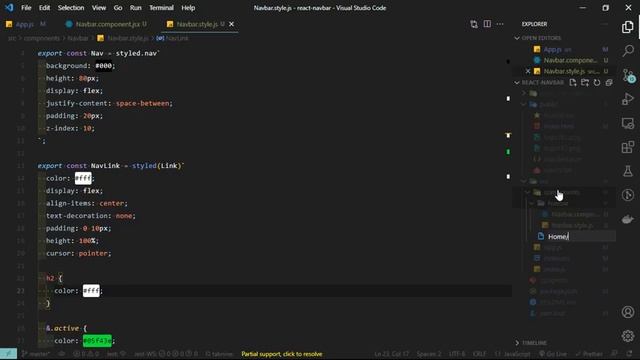Open the Testing flask view
Image resolution: width=640 pixels, height=360 pixels.
point(628,171)
